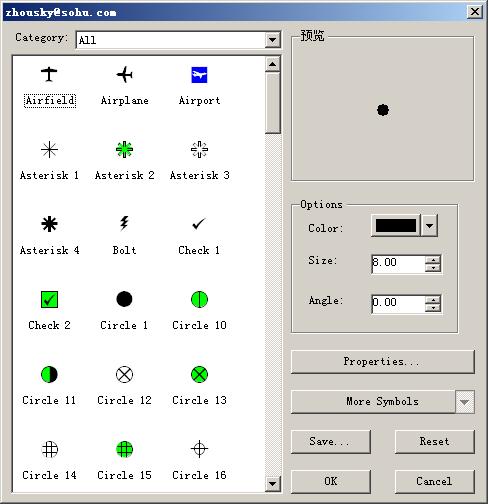Click the symbol list scroll-down arrow

pos(273,484)
